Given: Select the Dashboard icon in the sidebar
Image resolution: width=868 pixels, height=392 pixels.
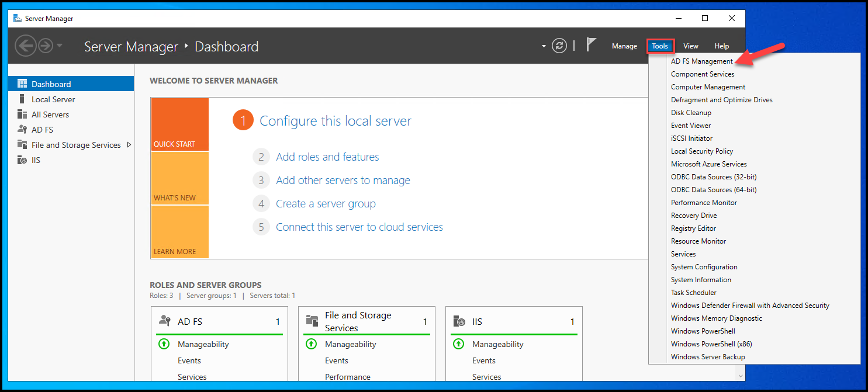Looking at the screenshot, I should [22, 84].
